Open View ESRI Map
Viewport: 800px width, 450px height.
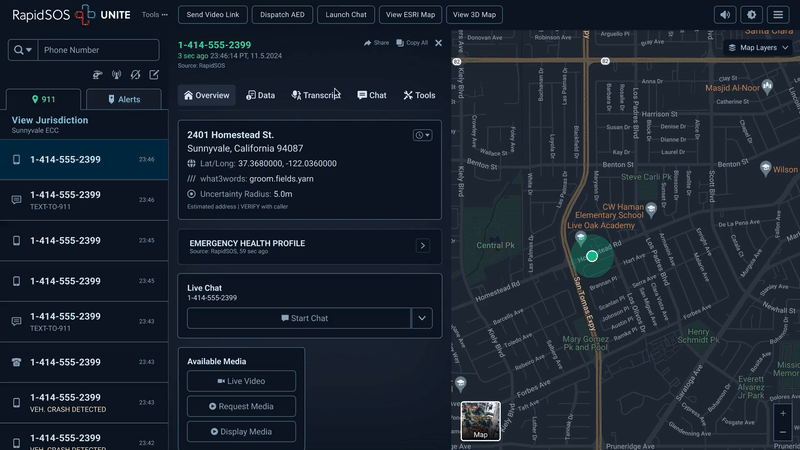(x=410, y=15)
